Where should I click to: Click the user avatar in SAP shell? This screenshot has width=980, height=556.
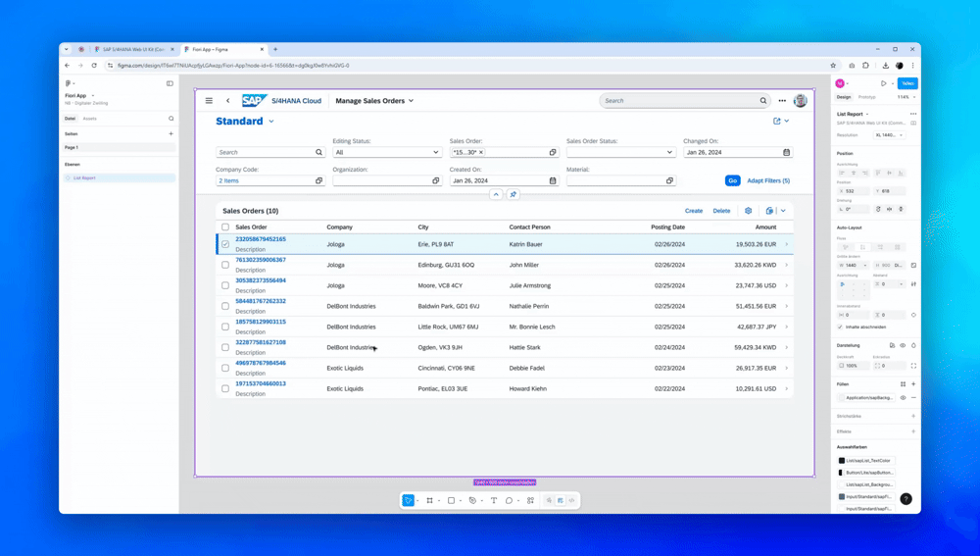pyautogui.click(x=800, y=101)
